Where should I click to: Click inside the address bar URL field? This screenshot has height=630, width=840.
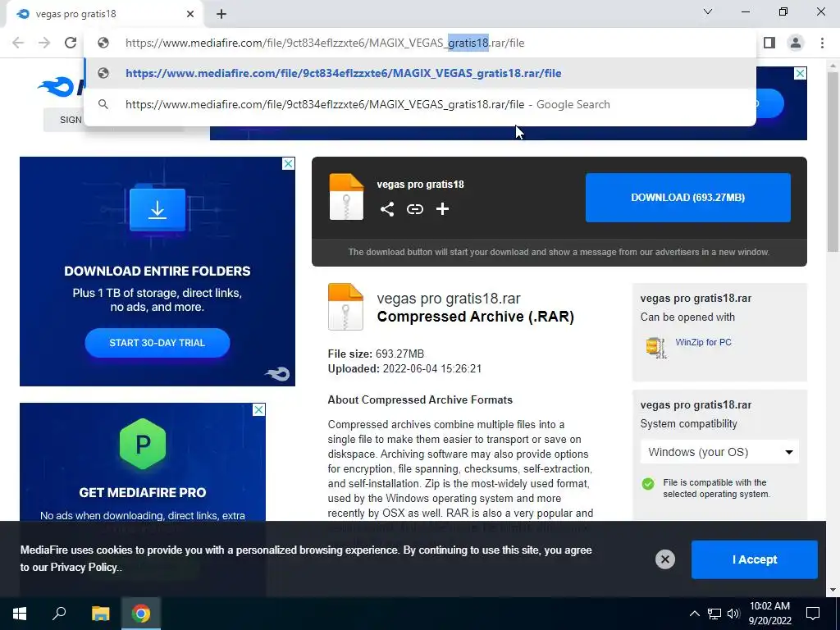coord(420,43)
